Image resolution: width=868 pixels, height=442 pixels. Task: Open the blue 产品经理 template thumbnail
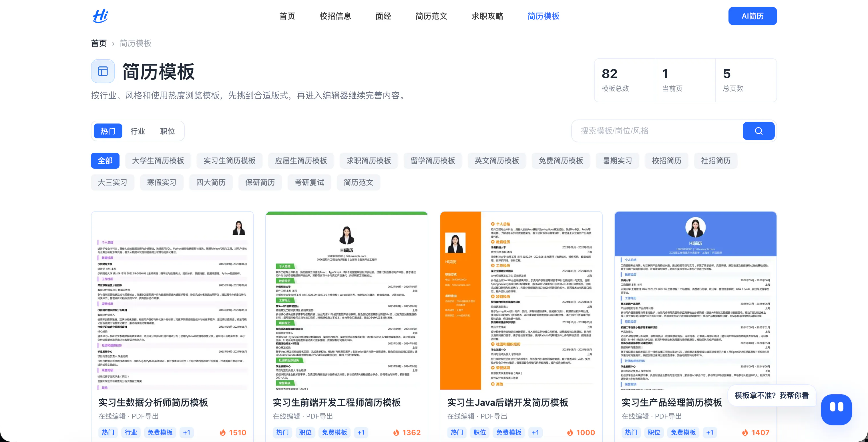pyautogui.click(x=696, y=300)
